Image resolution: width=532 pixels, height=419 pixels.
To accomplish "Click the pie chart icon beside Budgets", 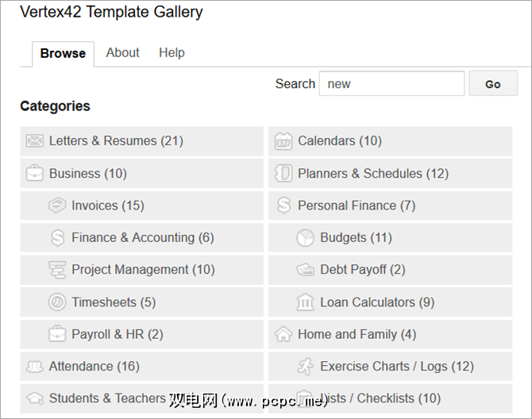I will pos(306,237).
